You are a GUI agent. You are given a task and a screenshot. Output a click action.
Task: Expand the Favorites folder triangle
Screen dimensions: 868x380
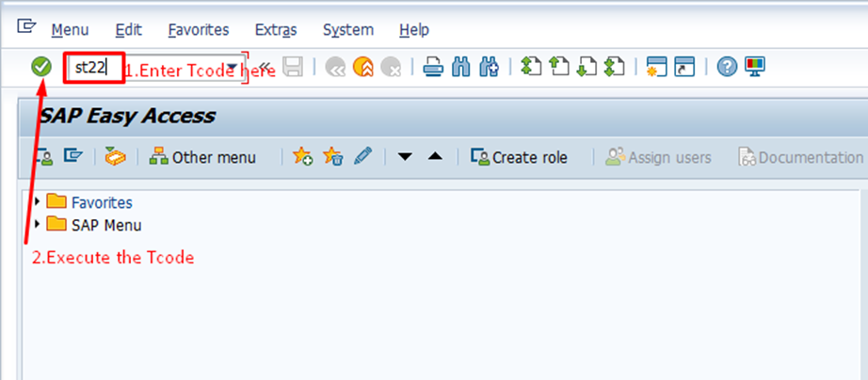coord(38,200)
